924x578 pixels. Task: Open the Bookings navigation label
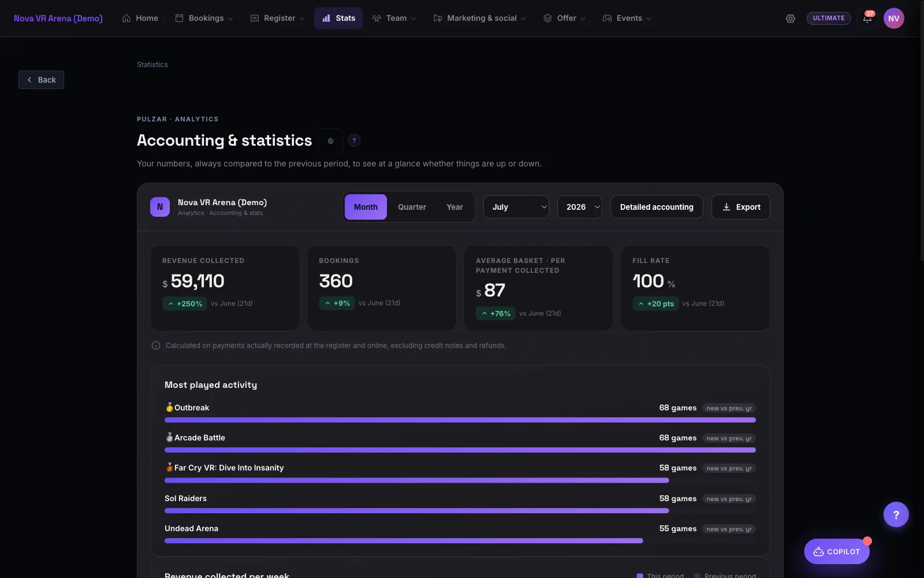coord(206,18)
